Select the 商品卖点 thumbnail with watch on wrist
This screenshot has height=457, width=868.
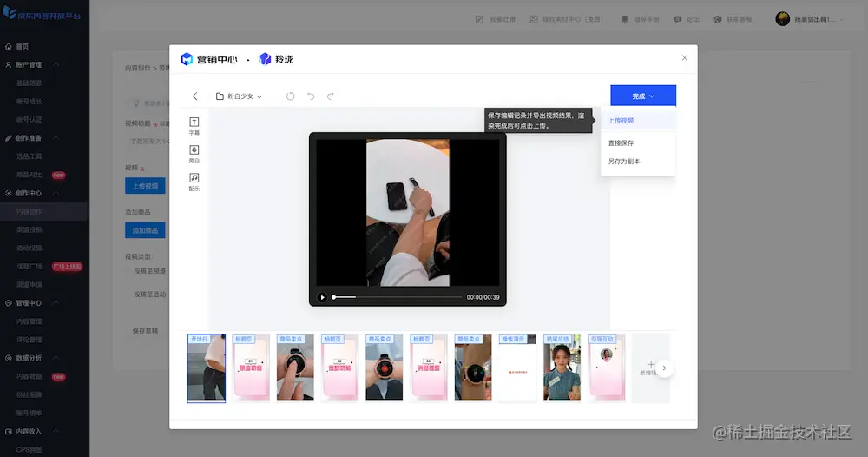pyautogui.click(x=473, y=367)
